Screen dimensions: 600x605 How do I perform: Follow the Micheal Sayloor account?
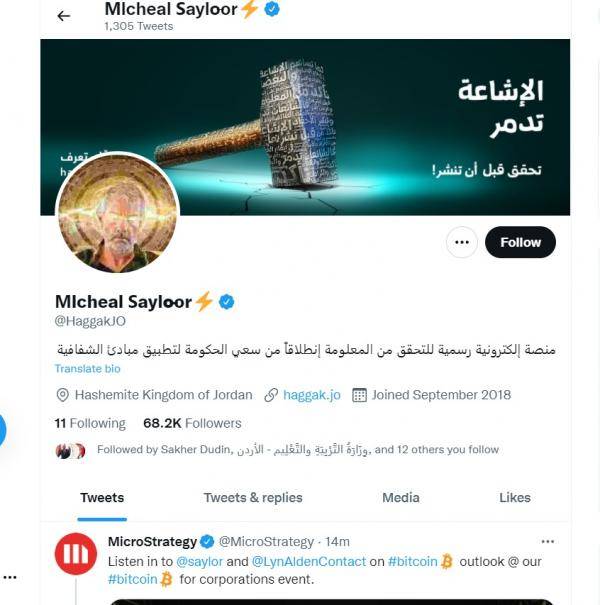point(520,242)
